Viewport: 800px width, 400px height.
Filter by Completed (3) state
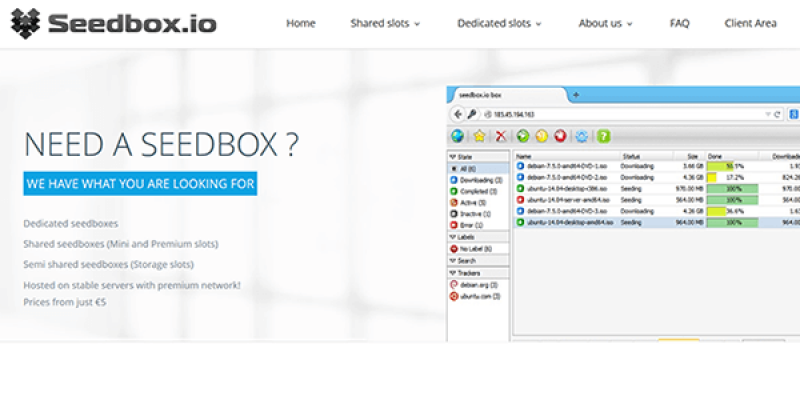479,191
